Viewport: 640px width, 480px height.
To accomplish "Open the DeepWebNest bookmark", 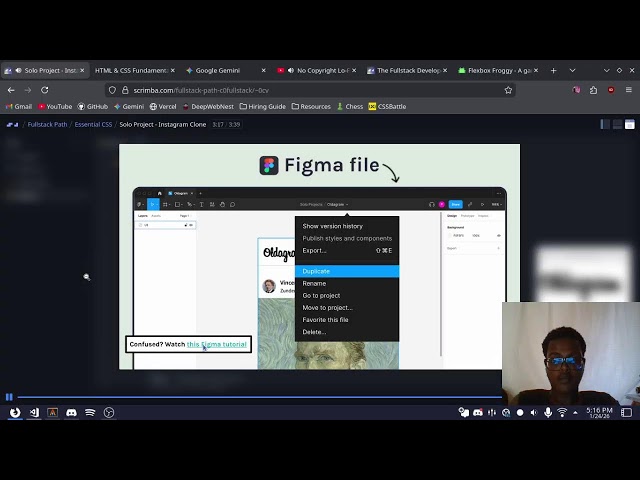I will click(x=208, y=107).
